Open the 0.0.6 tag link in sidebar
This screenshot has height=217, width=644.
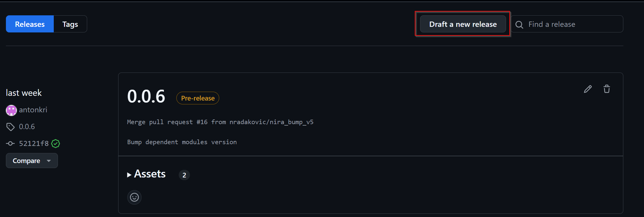[x=27, y=127]
